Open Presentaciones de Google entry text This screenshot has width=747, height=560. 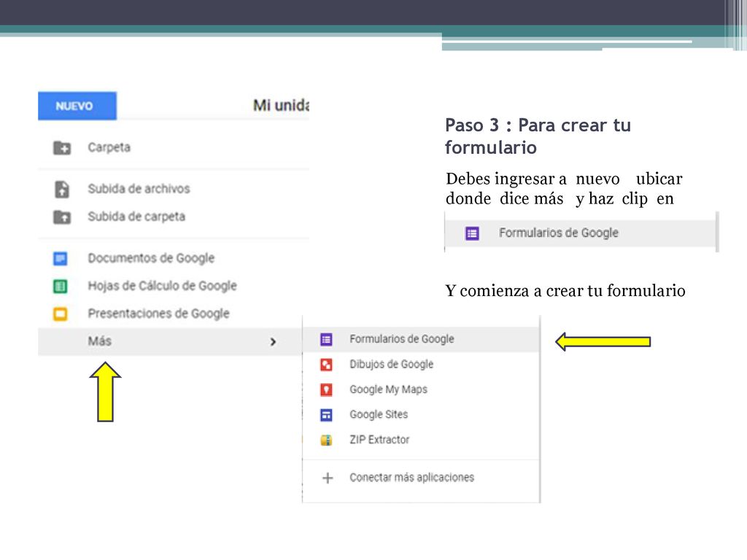(x=158, y=314)
